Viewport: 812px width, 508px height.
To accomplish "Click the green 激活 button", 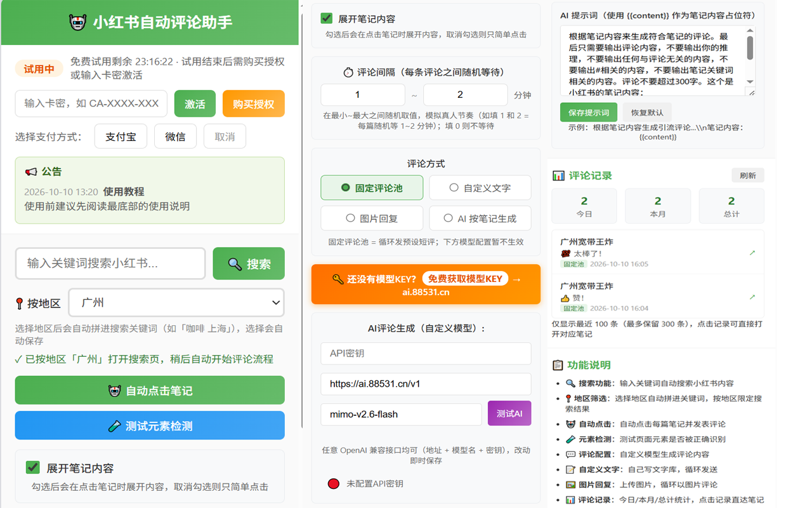I will tap(195, 104).
